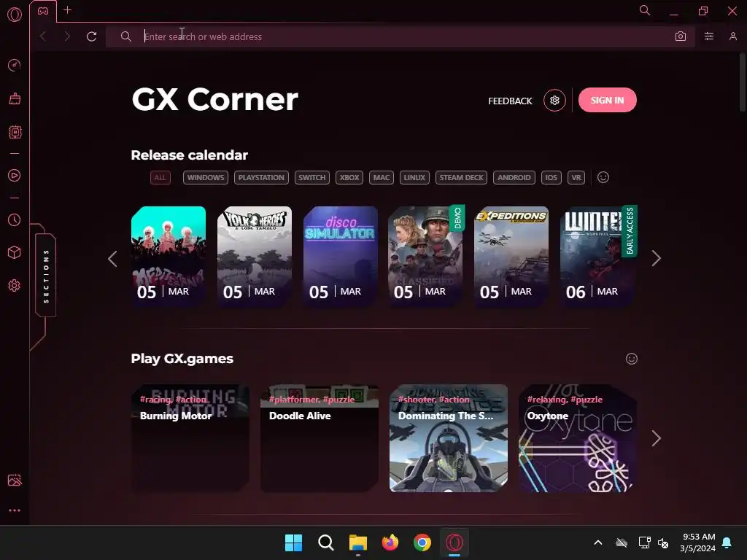Go back to previous page
Image resolution: width=747 pixels, height=560 pixels.
pyautogui.click(x=43, y=36)
